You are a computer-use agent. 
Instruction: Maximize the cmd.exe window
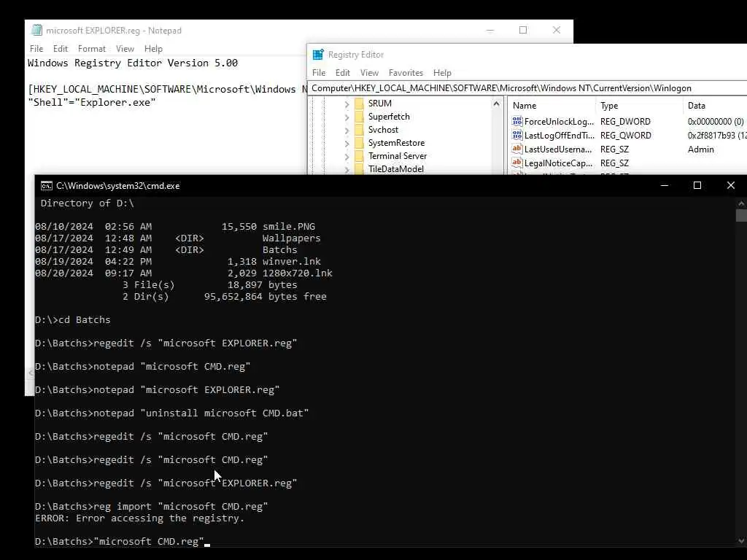697,185
